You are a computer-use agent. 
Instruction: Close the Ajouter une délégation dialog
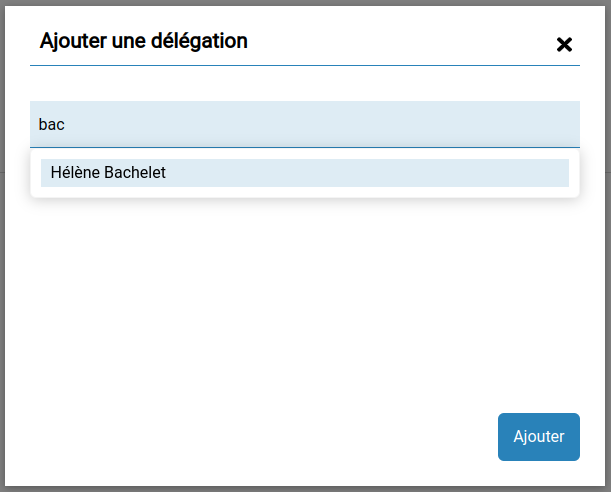[564, 44]
